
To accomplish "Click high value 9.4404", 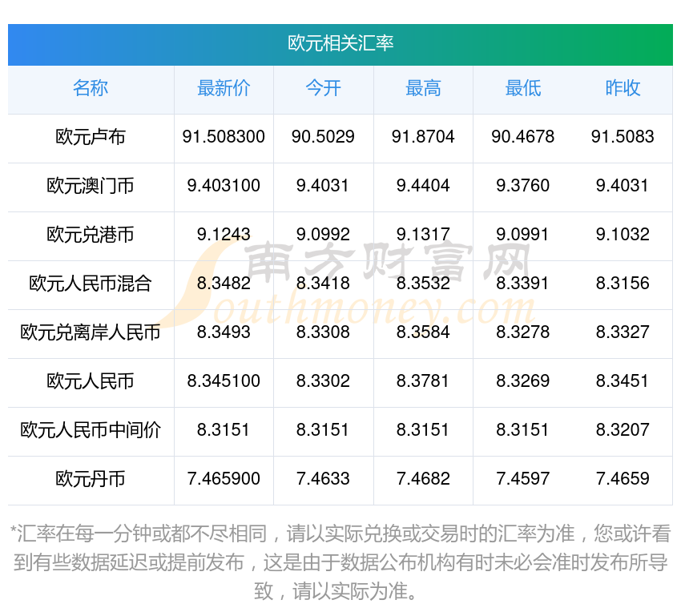I will (423, 186).
